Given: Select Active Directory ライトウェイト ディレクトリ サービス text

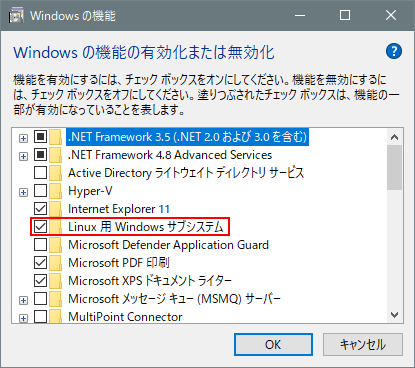Looking at the screenshot, I should click(x=186, y=173).
